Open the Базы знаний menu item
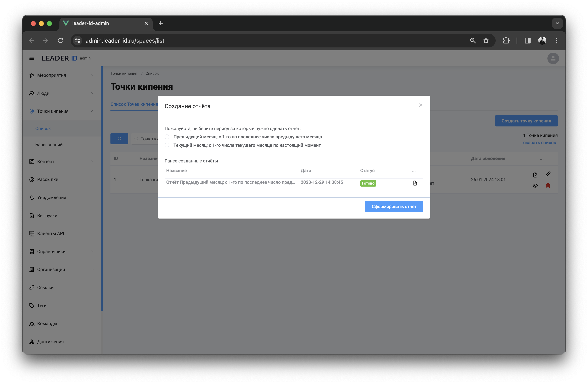The image size is (588, 384). 49,145
